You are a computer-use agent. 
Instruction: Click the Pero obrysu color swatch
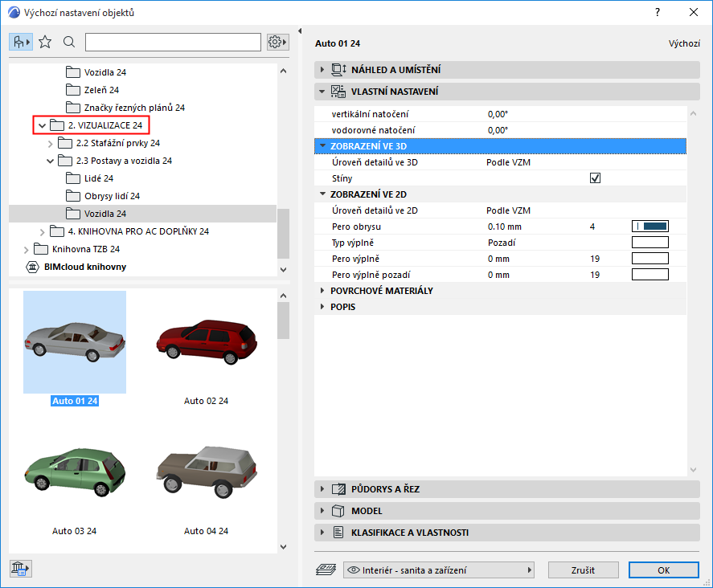650,227
